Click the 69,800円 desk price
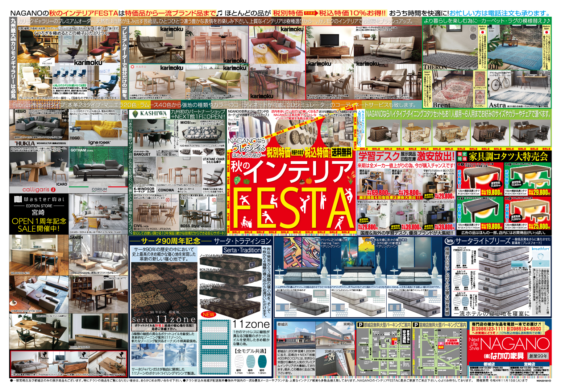This screenshot has height=392, width=561. tap(379, 193)
